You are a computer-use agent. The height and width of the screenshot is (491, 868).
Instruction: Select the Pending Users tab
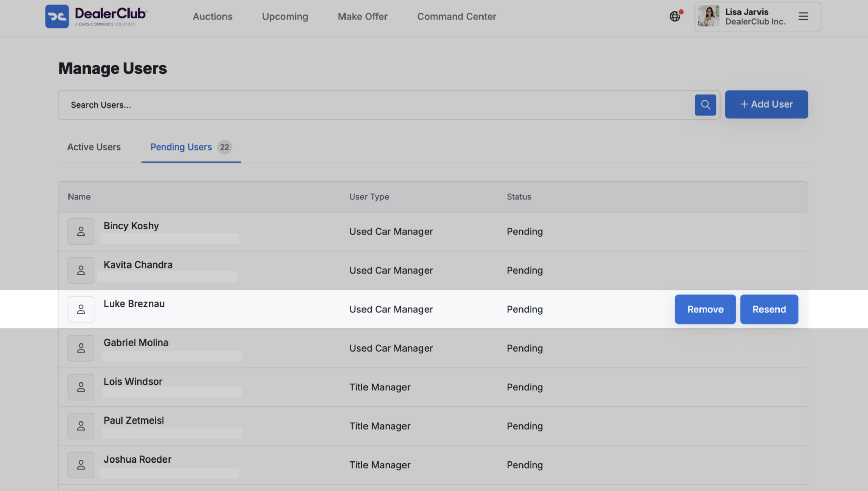[191, 147]
